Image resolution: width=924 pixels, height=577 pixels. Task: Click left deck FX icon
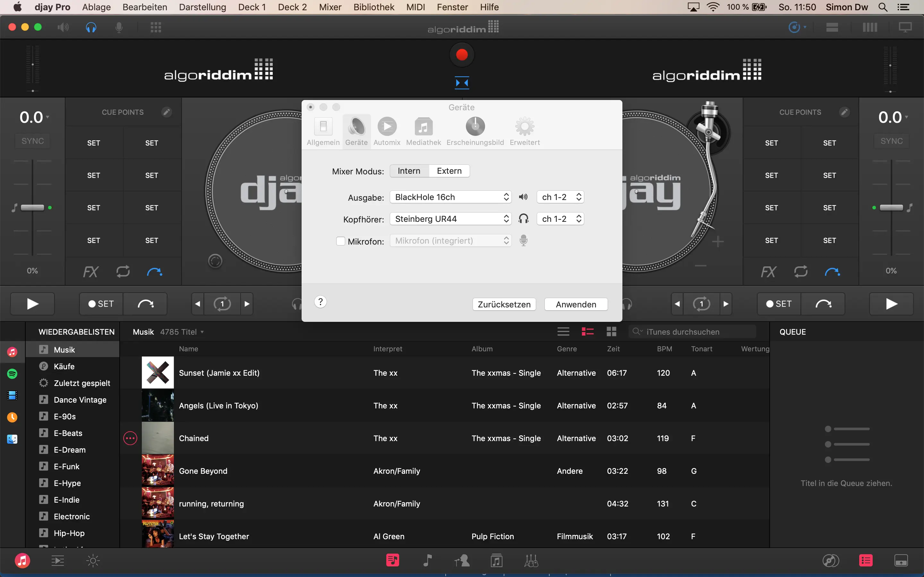click(x=91, y=272)
